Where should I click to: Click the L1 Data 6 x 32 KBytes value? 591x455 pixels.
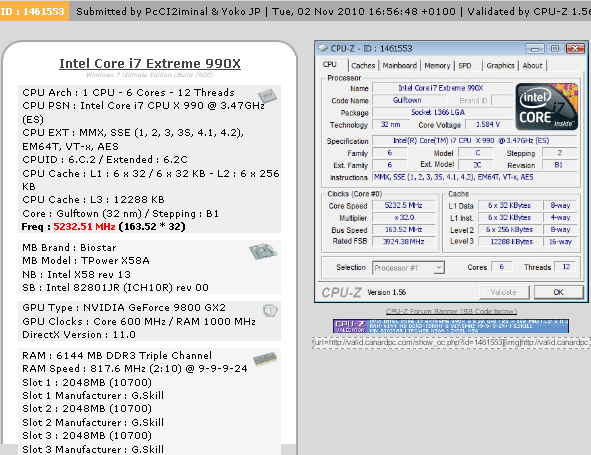509,205
